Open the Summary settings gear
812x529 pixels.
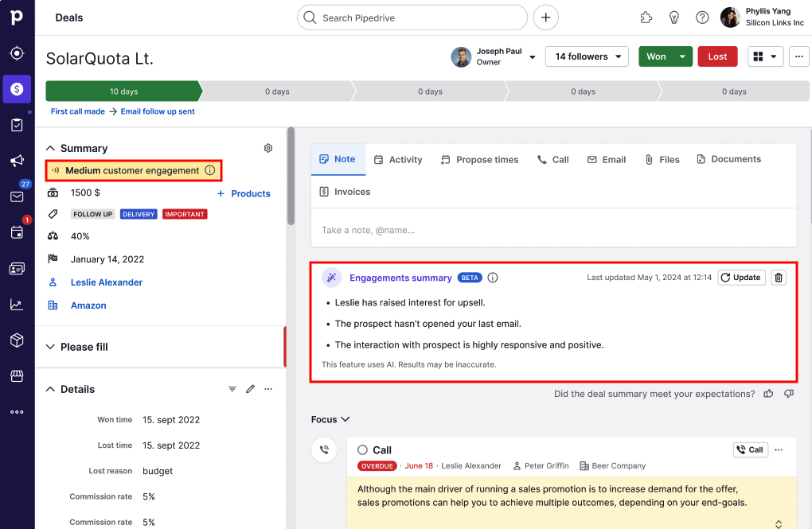(268, 148)
